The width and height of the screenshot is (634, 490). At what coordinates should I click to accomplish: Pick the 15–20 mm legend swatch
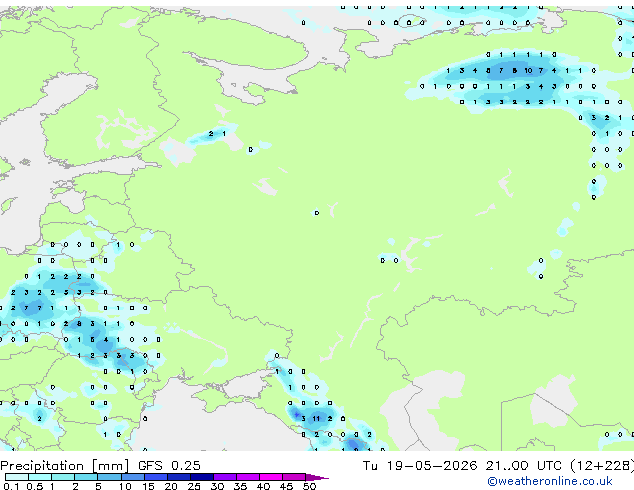point(156,477)
